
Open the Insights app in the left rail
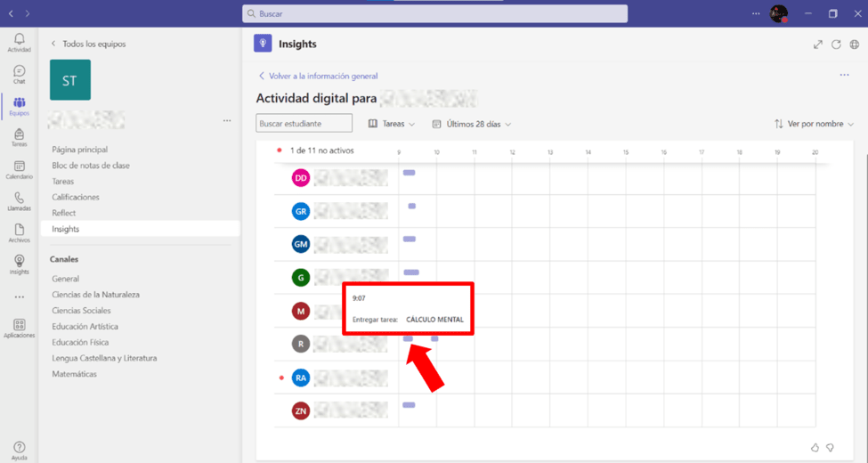point(19,264)
